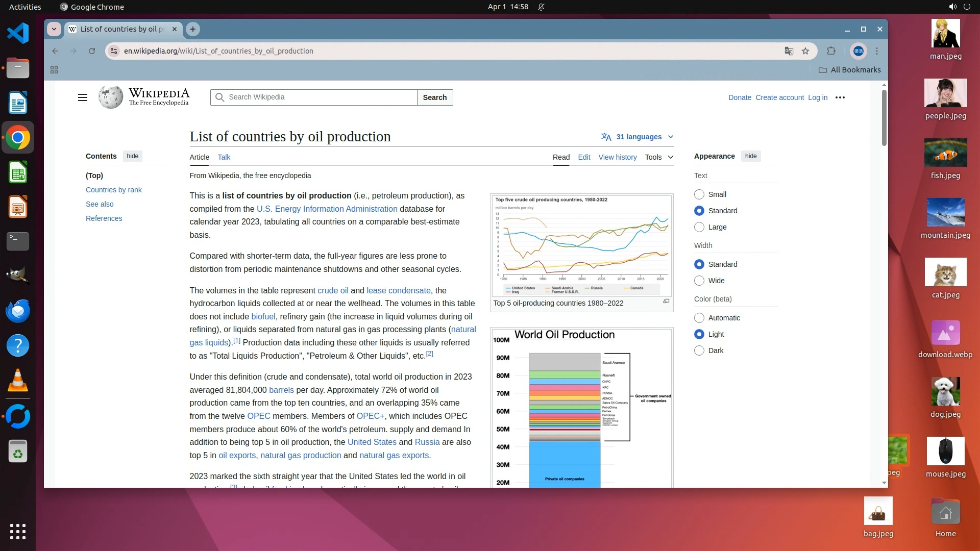
Task: Open Wikipedia personal tools ellipsis menu
Action: point(840,97)
